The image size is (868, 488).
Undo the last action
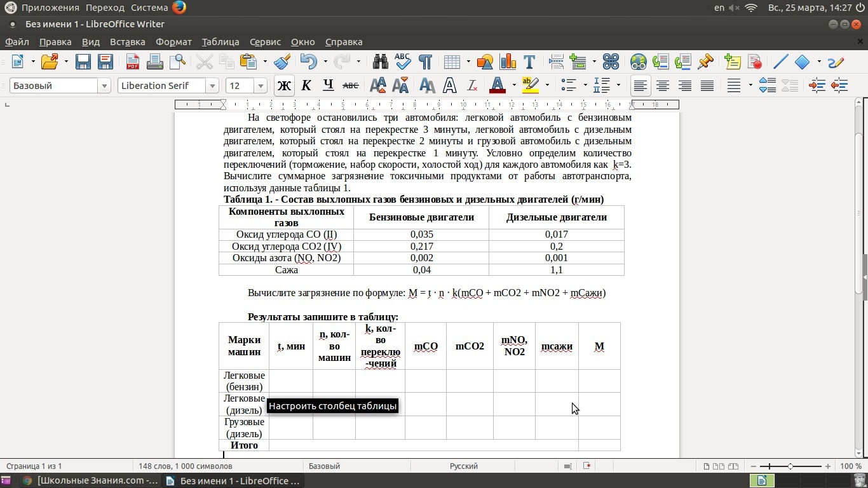pos(309,62)
